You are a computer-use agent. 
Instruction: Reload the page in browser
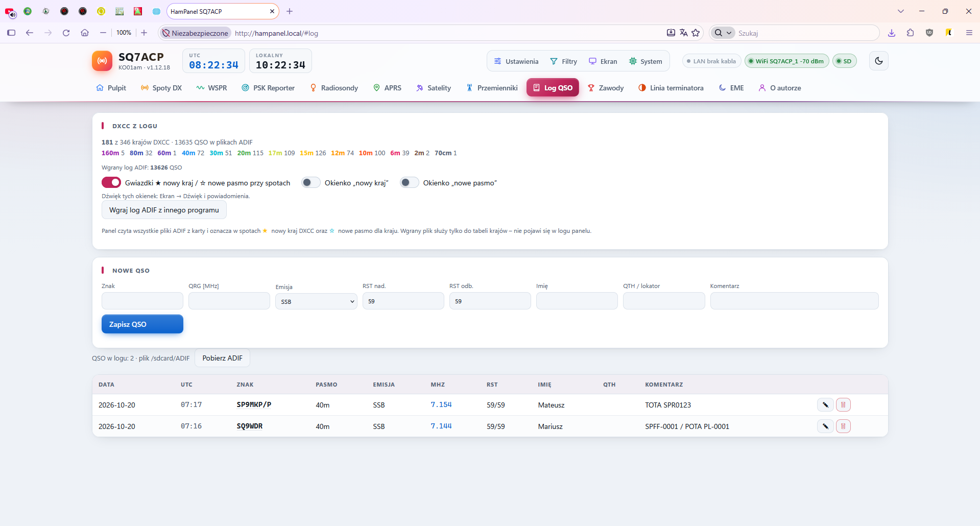(x=66, y=33)
